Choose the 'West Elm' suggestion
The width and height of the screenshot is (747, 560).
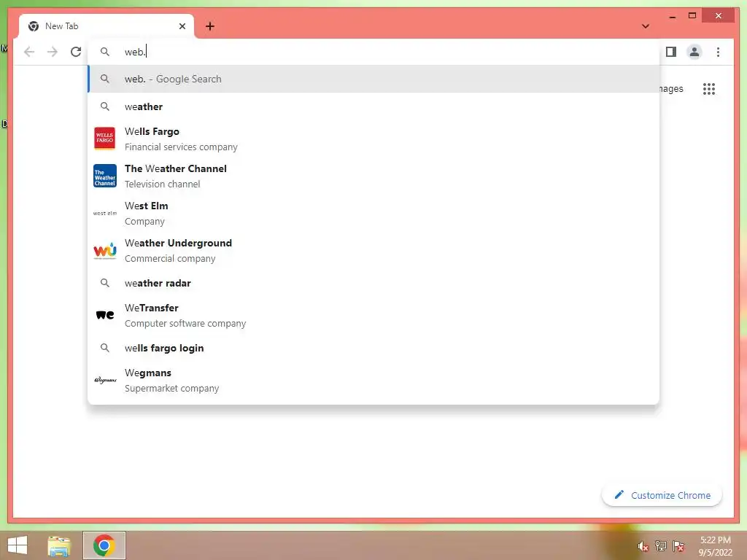coord(373,213)
